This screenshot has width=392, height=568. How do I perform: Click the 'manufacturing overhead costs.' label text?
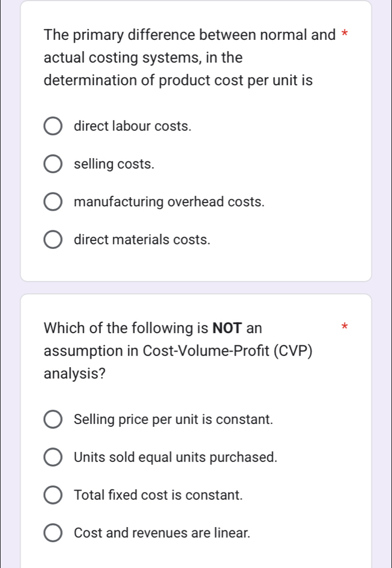[169, 202]
